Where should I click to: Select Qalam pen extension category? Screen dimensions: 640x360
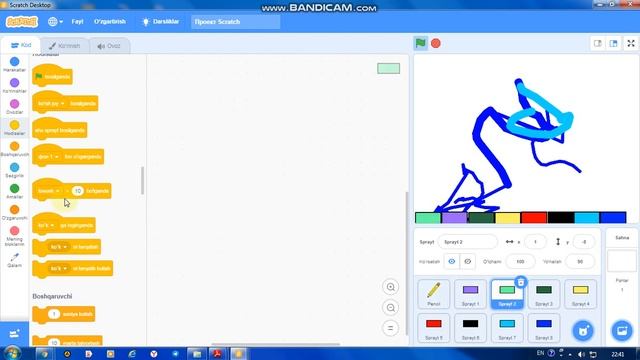[14, 260]
